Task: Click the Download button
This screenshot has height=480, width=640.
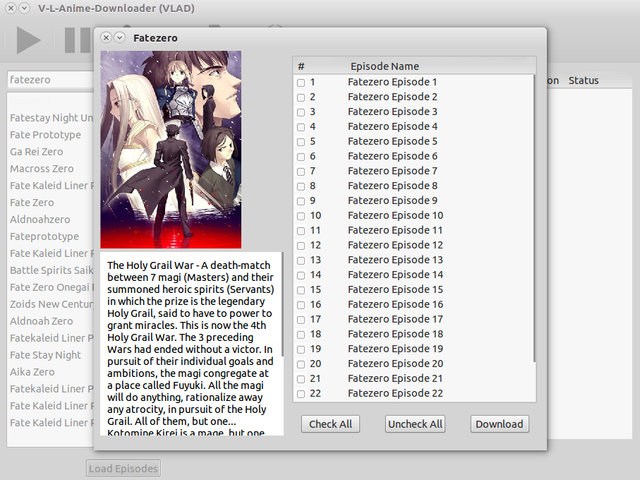Action: (499, 424)
